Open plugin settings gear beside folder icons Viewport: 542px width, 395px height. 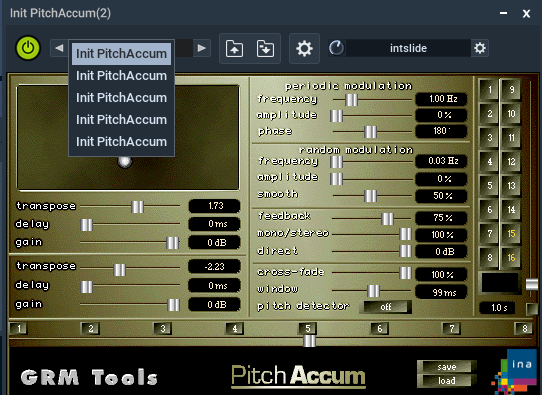[304, 48]
